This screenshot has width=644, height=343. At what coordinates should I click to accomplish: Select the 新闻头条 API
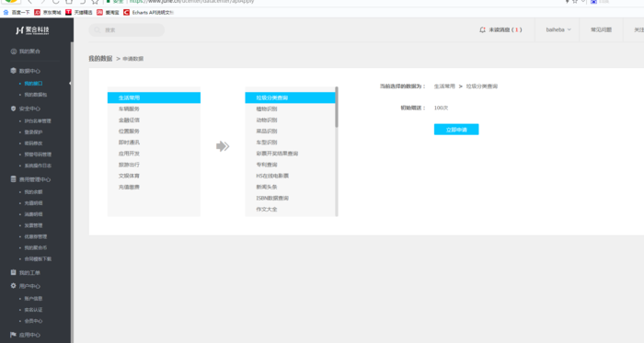290,187
